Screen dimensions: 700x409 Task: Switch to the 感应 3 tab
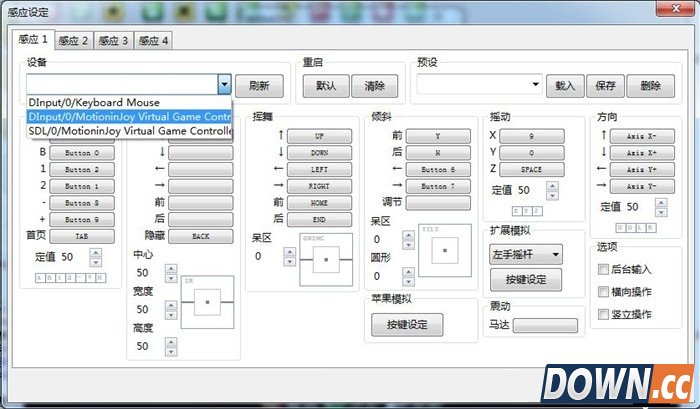click(x=113, y=41)
